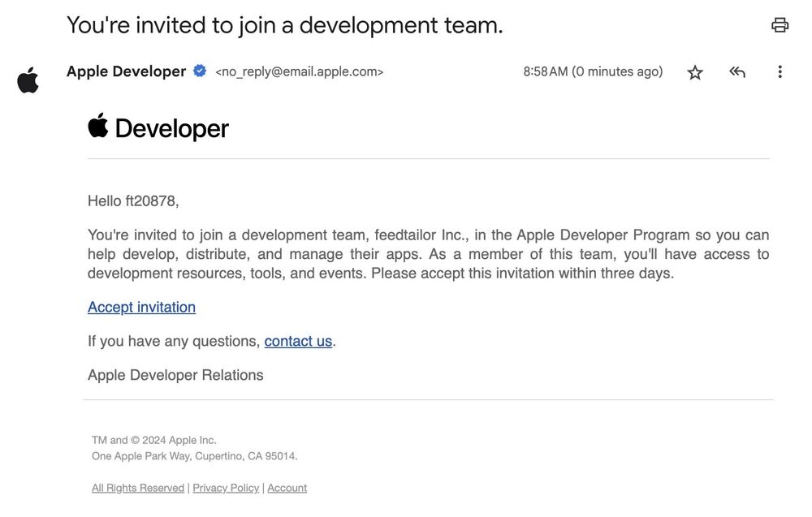Click the One Apple Park Way address line
This screenshot has width=812, height=517.
[x=195, y=456]
